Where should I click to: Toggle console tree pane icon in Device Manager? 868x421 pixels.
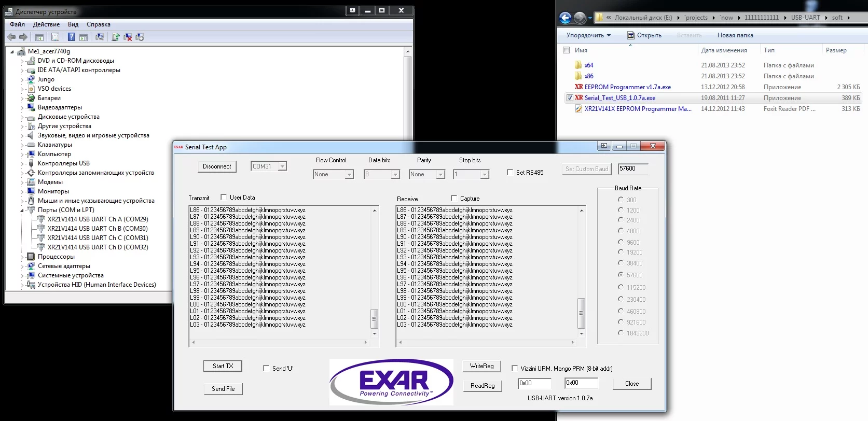tap(39, 37)
